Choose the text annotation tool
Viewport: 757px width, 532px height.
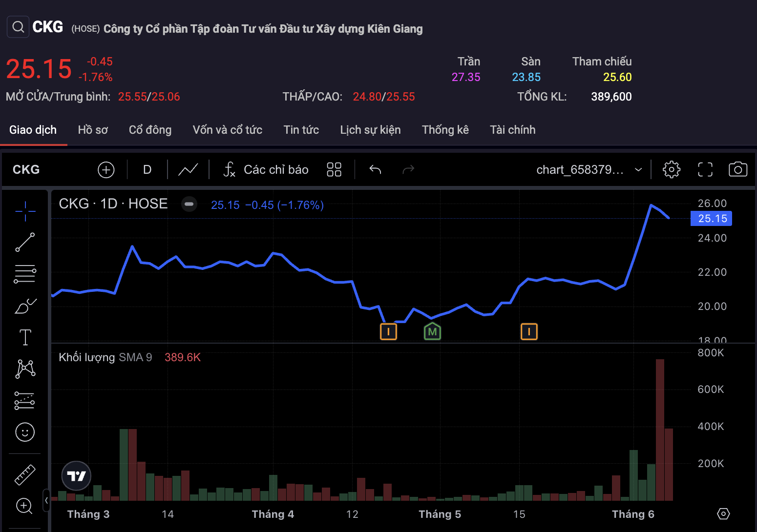tap(25, 337)
